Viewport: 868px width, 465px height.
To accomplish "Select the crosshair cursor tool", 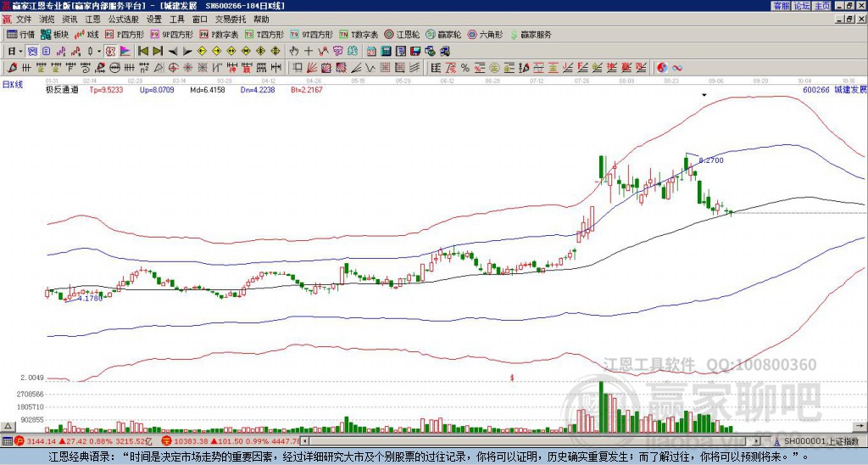I will coord(309,52).
